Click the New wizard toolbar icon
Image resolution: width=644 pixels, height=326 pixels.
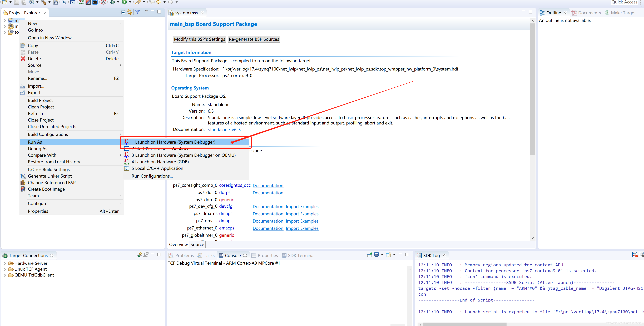[x=4, y=2]
